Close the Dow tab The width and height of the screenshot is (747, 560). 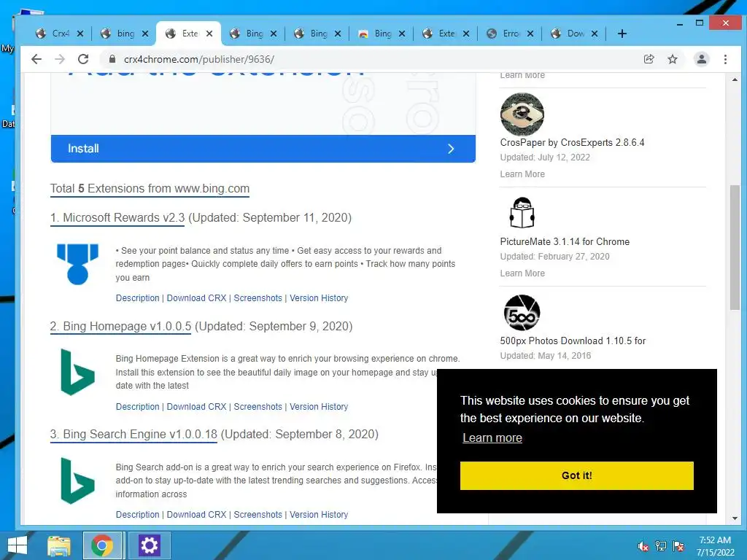(x=594, y=34)
